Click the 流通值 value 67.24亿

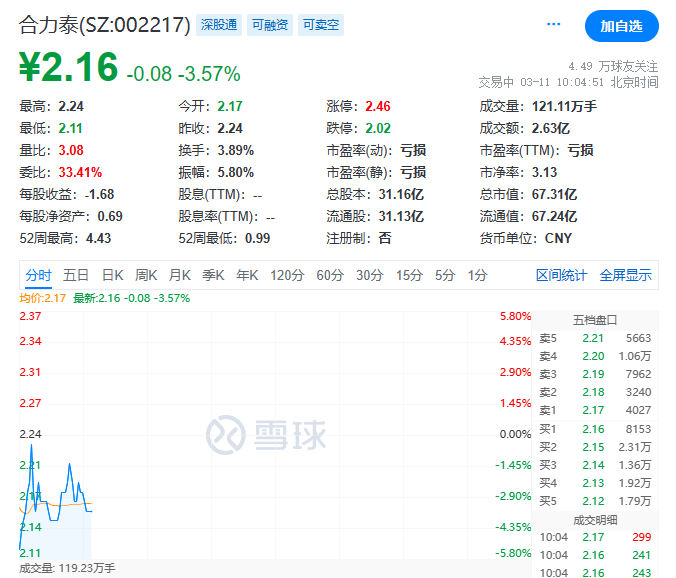[554, 216]
